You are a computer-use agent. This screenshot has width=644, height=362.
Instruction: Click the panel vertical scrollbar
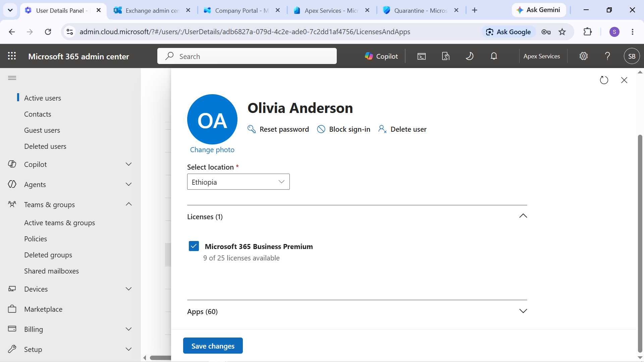[640, 243]
